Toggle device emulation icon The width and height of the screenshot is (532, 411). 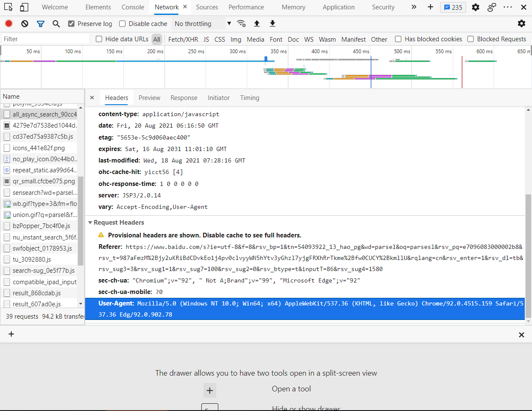coord(24,7)
